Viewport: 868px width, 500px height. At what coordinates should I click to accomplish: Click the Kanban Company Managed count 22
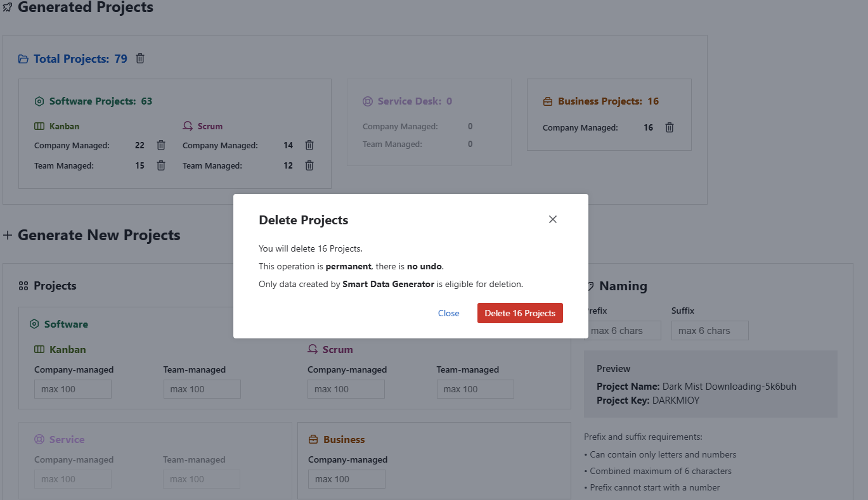coord(139,145)
